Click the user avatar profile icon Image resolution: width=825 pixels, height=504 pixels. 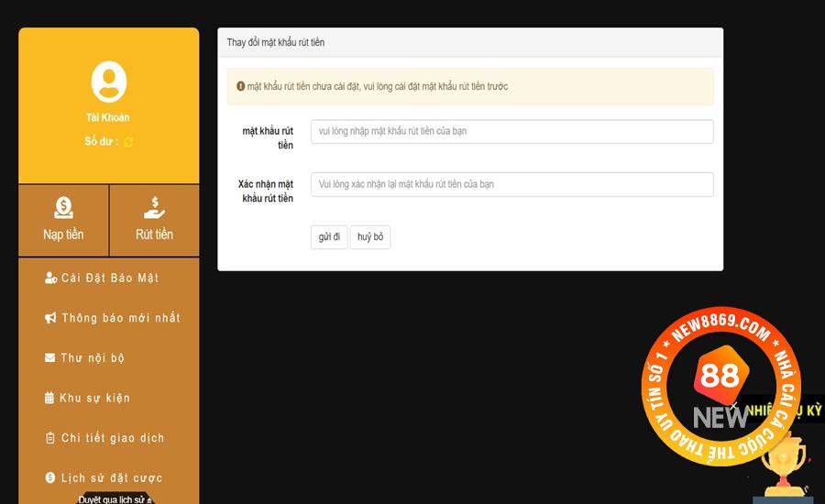pos(108,82)
